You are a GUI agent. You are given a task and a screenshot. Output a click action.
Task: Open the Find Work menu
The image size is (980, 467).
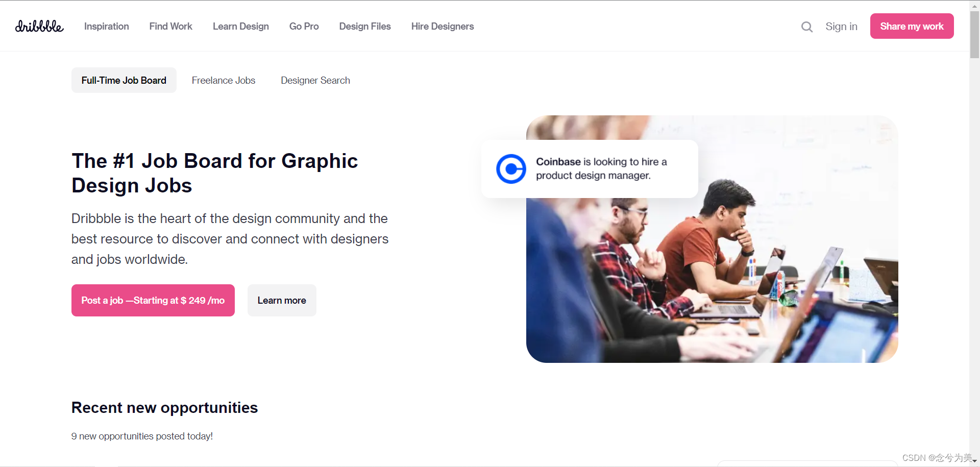pos(170,26)
